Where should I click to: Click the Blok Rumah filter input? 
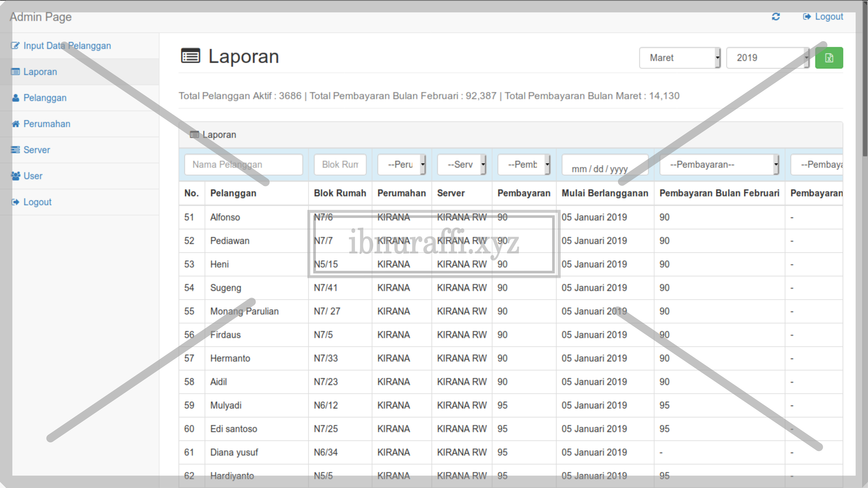point(340,164)
